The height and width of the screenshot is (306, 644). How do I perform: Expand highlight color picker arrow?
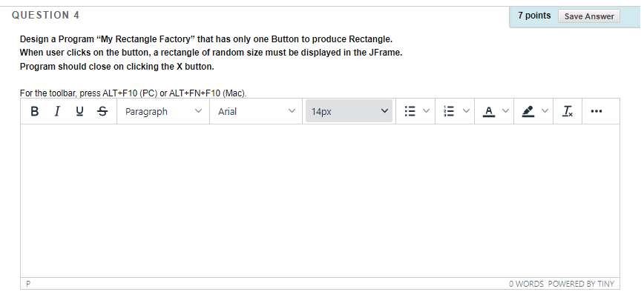[545, 111]
